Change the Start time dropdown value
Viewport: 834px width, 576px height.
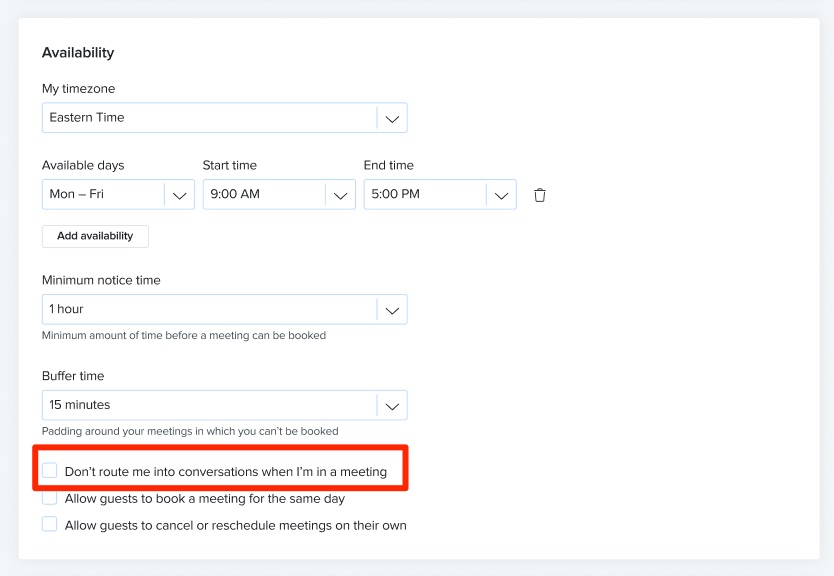279,194
